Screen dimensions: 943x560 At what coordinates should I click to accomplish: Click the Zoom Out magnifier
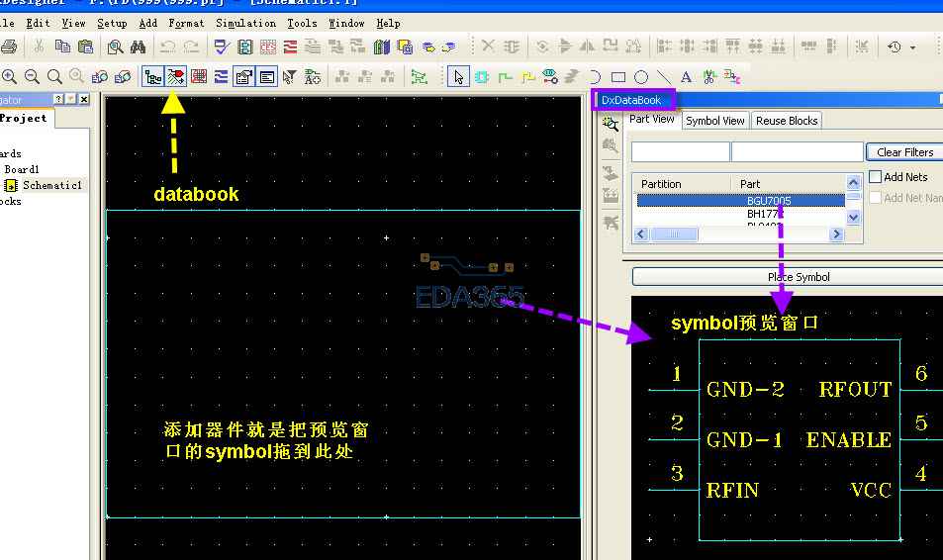pyautogui.click(x=32, y=77)
